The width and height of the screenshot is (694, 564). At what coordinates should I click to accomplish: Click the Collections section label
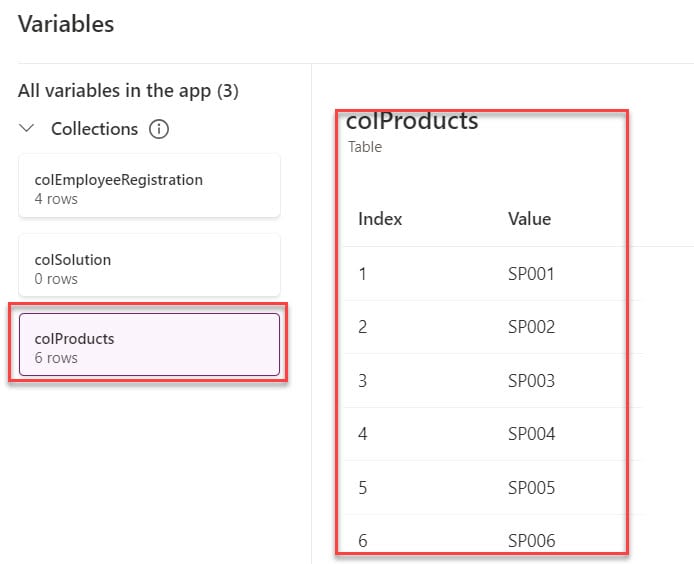pyautogui.click(x=94, y=129)
